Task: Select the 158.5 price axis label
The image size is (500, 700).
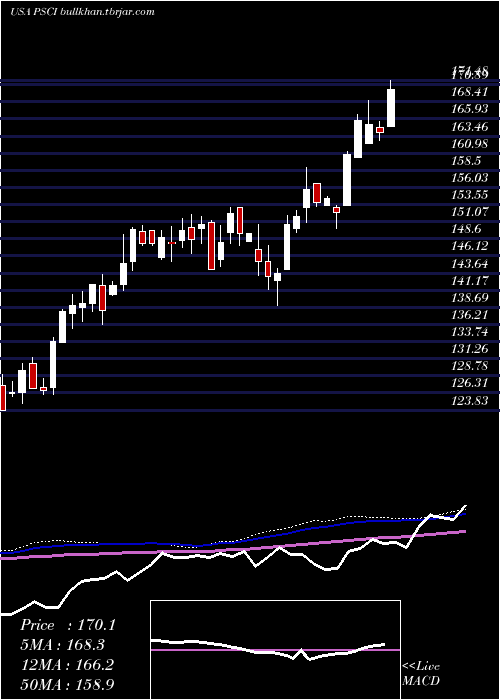Action: coord(467,161)
